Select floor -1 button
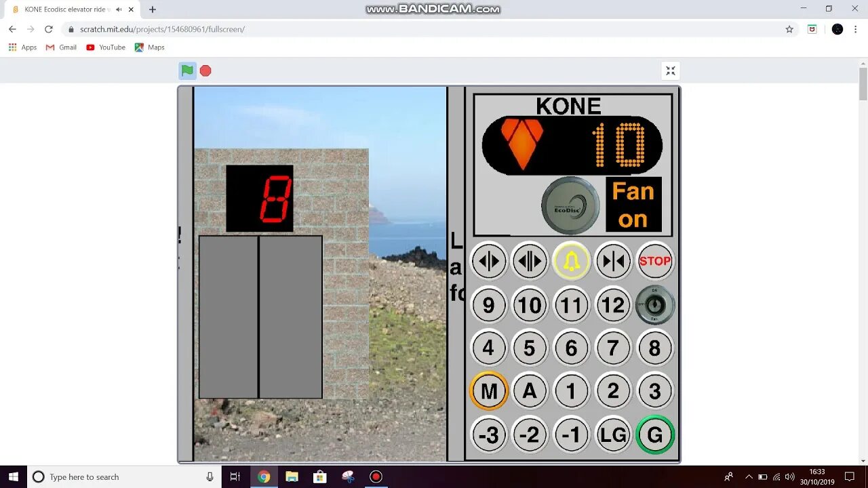 click(x=572, y=434)
